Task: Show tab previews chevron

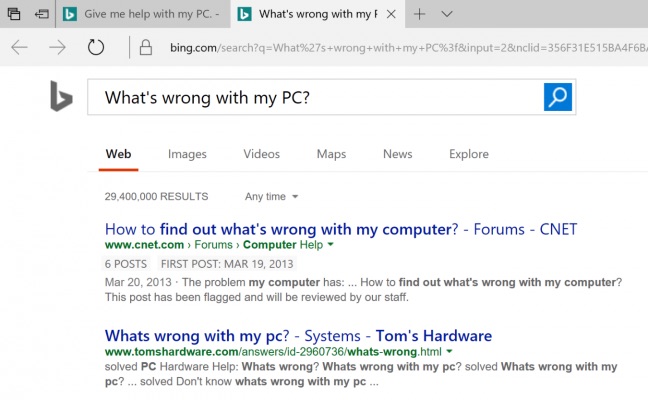Action: pos(447,14)
